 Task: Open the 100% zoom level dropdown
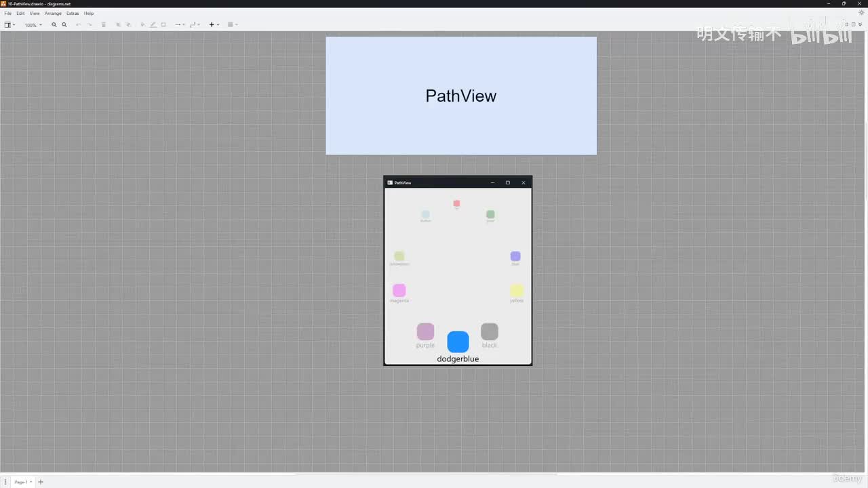[33, 25]
